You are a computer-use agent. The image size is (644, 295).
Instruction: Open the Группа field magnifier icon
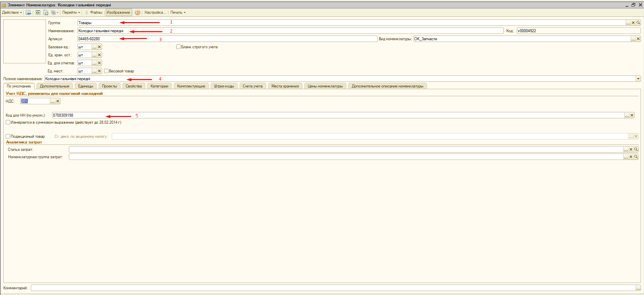click(x=638, y=23)
